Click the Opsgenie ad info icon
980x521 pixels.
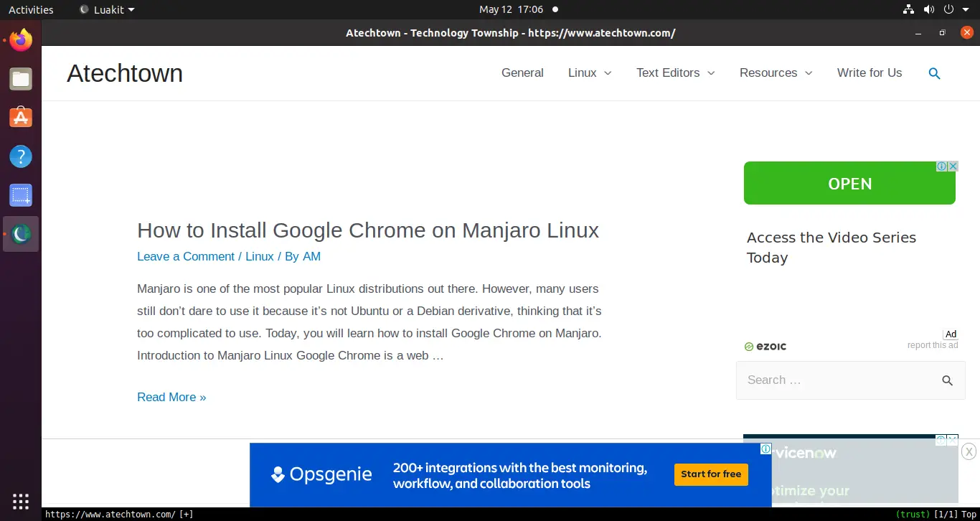click(x=766, y=449)
